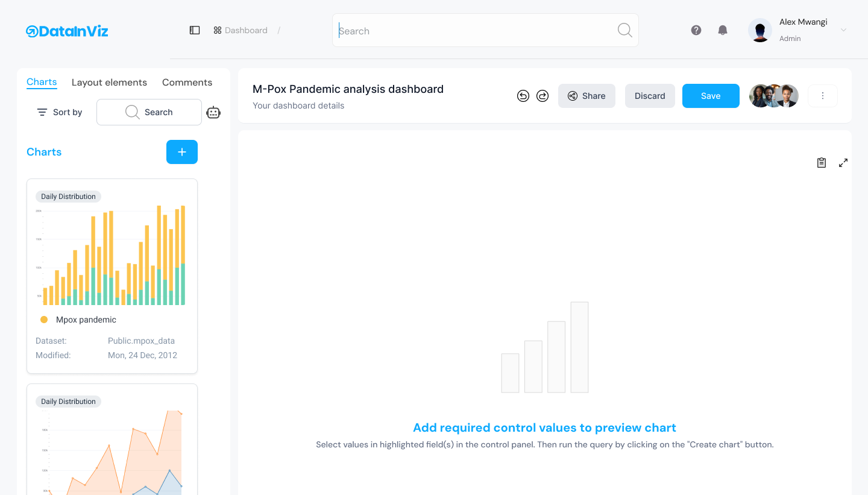Collapse the left sidebar panel
The width and height of the screenshot is (868, 495).
(x=194, y=30)
